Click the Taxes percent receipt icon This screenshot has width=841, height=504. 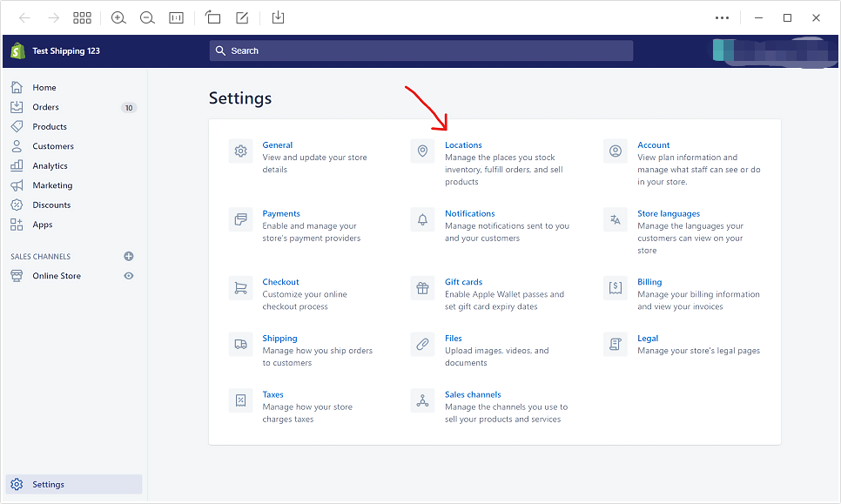[241, 400]
